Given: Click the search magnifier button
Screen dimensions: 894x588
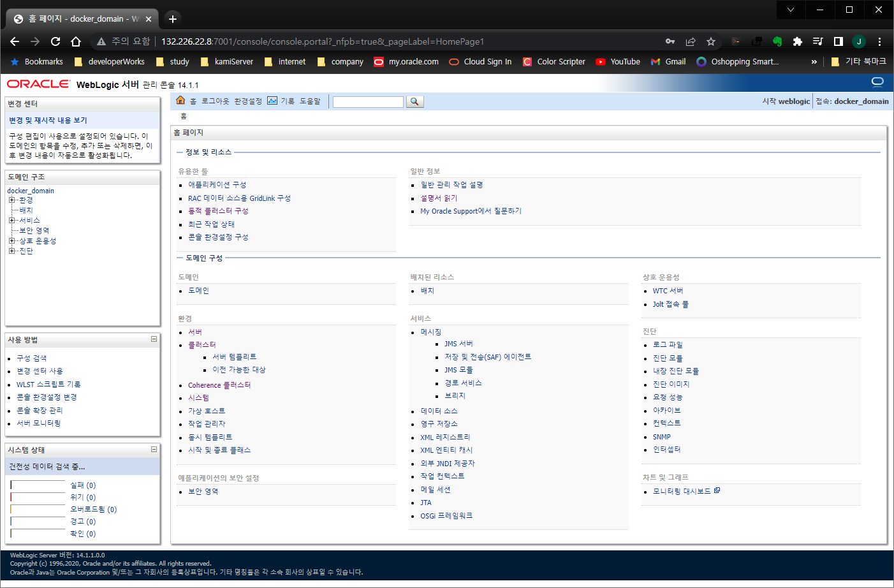Looking at the screenshot, I should 414,101.
